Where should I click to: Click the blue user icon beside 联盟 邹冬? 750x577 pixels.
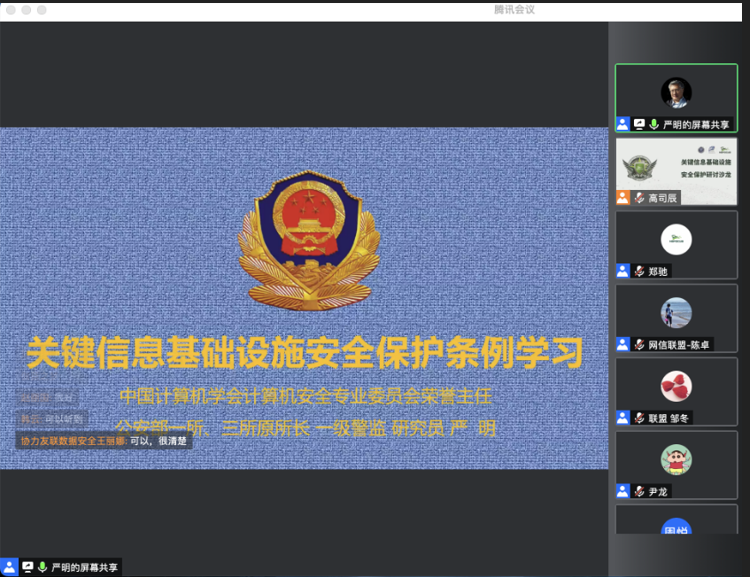coord(623,418)
